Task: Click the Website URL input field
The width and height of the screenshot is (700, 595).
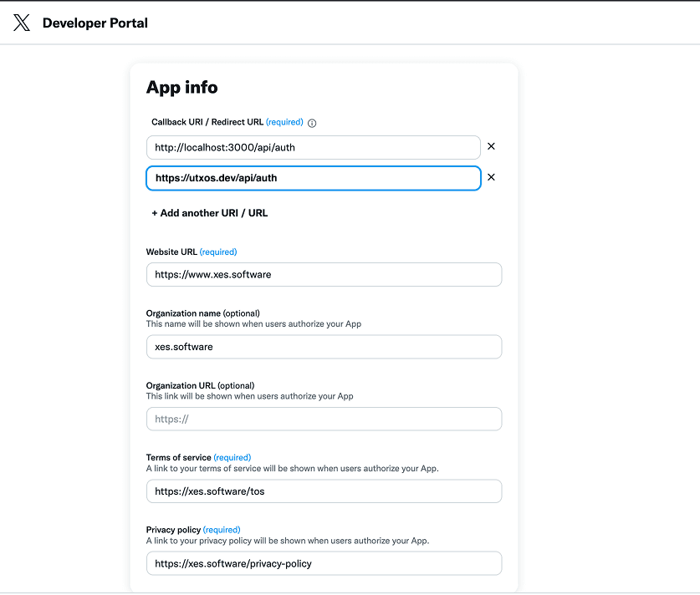Action: click(x=324, y=274)
